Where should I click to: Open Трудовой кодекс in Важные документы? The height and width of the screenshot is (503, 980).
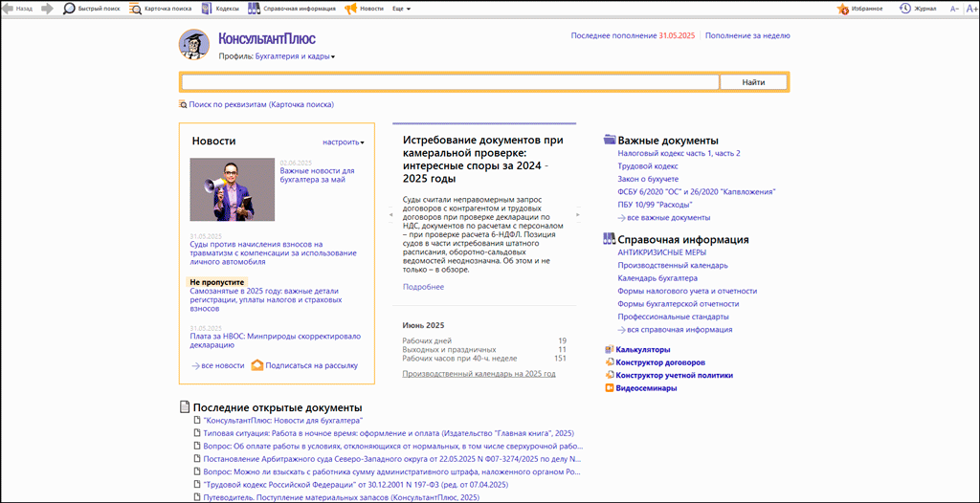pos(648,166)
